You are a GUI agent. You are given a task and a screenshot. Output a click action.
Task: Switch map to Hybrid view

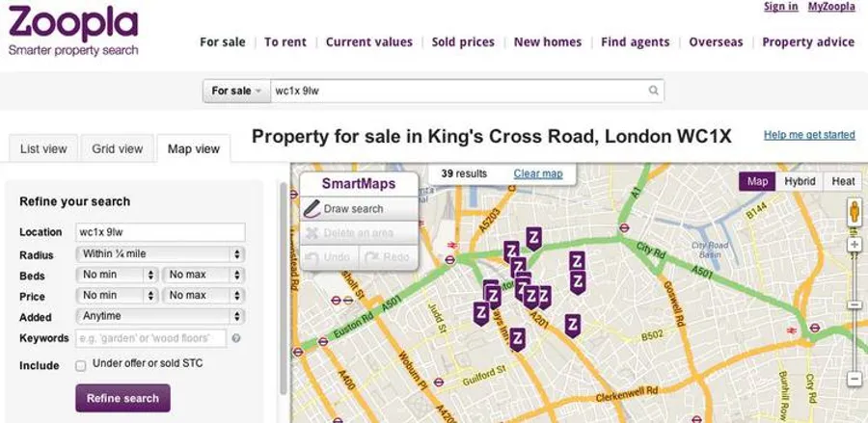tap(800, 181)
